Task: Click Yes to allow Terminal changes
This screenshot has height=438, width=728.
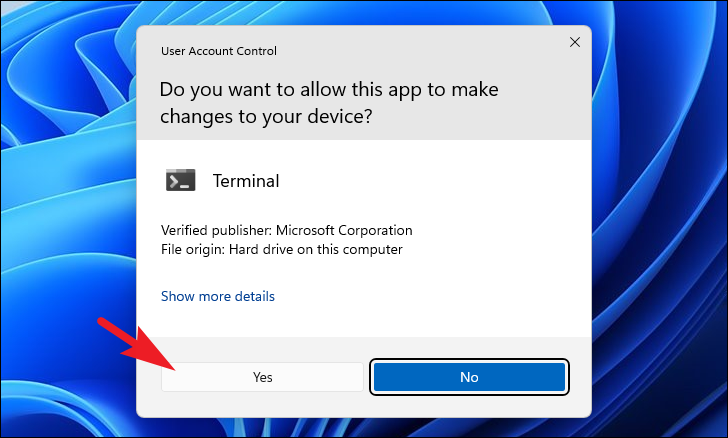Action: [x=262, y=377]
